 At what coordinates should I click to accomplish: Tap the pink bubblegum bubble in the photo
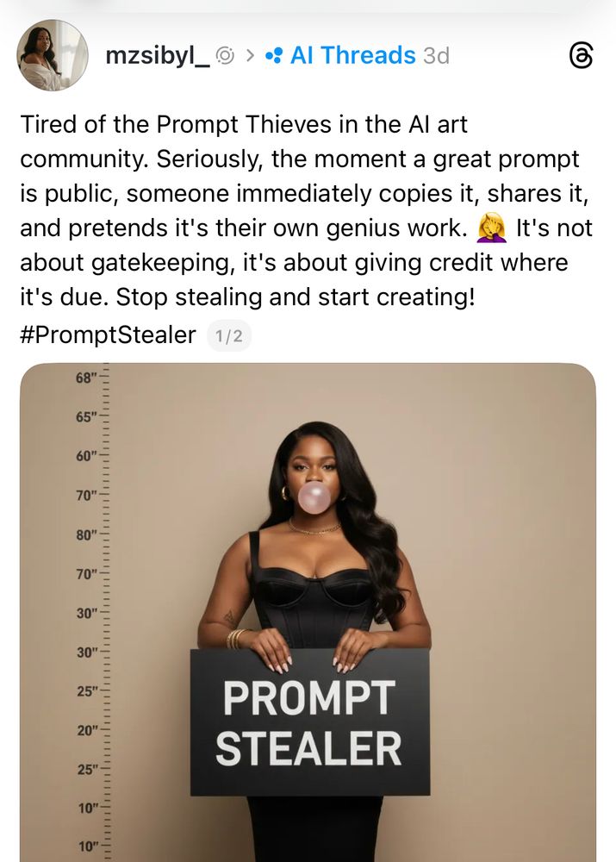pyautogui.click(x=314, y=497)
